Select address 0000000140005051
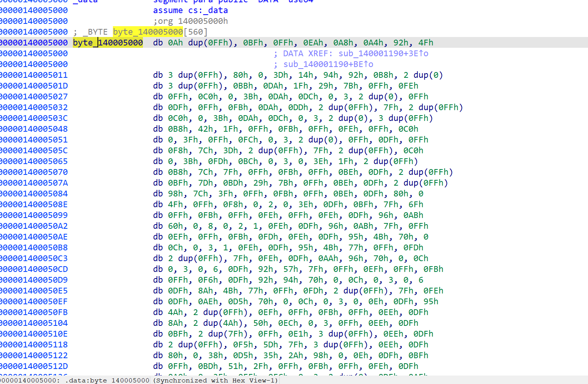Image resolution: width=588 pixels, height=384 pixels. click(x=34, y=140)
